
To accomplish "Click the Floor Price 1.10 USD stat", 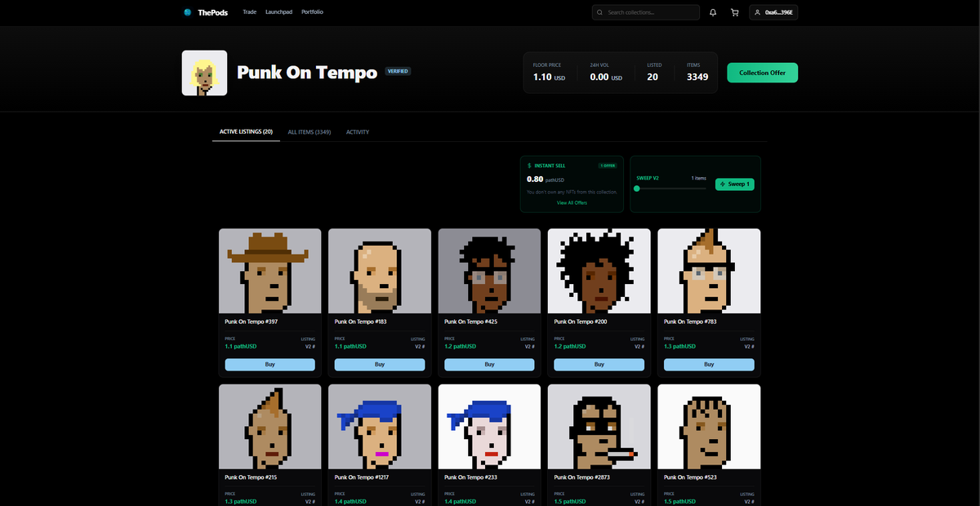I will click(x=550, y=73).
